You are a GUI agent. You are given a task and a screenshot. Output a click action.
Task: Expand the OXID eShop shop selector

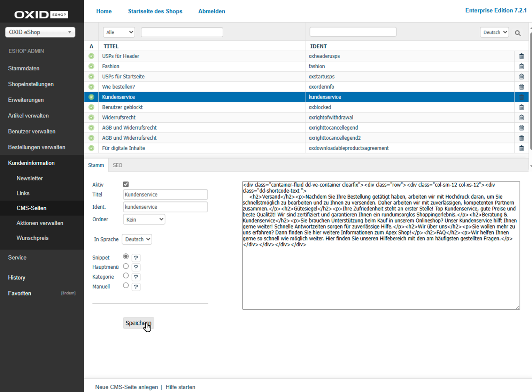[x=40, y=32]
